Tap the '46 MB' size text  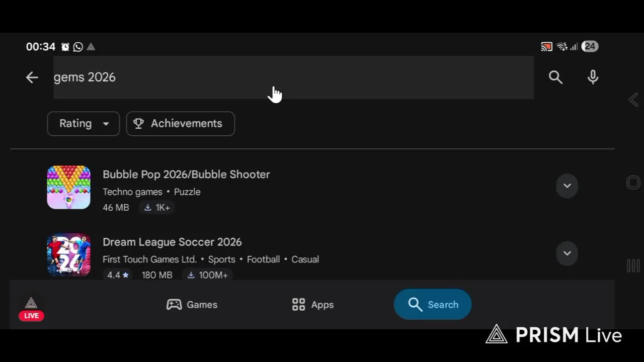116,208
